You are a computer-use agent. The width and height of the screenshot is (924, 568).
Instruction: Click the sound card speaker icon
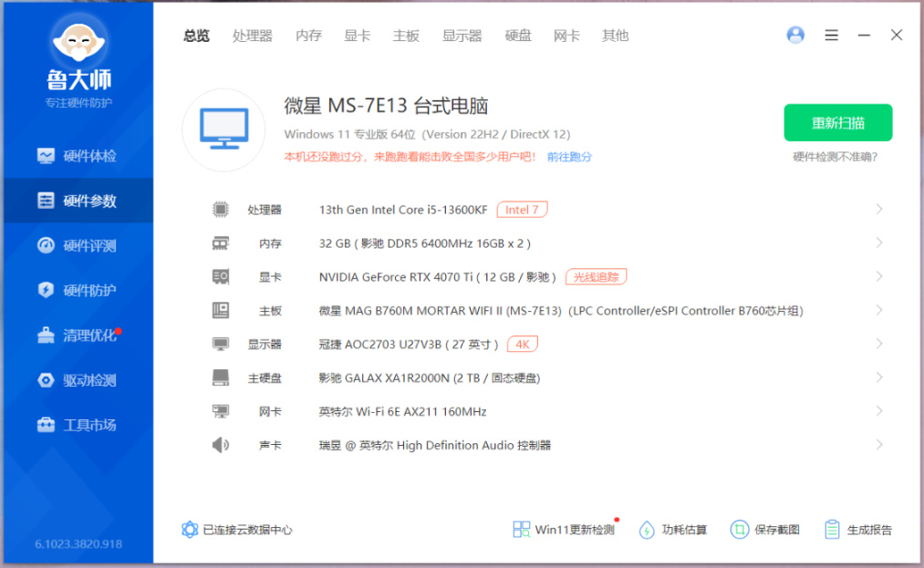(x=221, y=445)
